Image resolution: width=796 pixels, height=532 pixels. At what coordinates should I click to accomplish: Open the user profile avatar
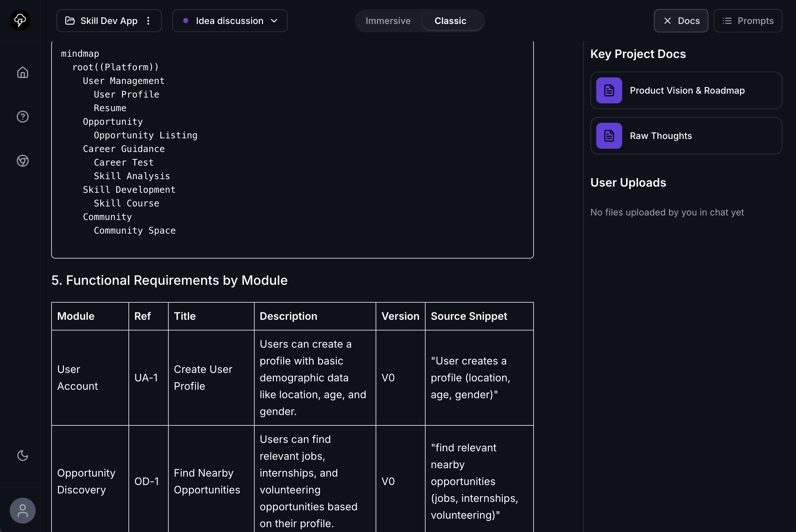pyautogui.click(x=23, y=511)
